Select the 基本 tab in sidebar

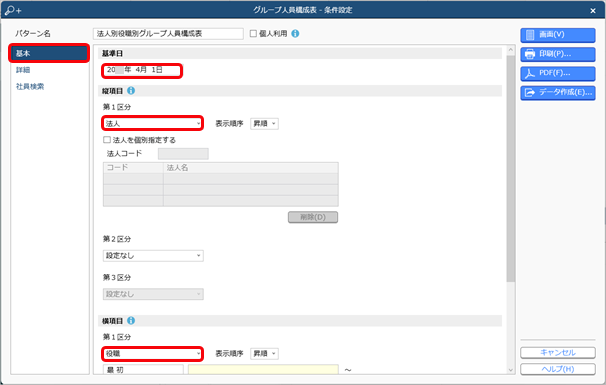pyautogui.click(x=49, y=53)
